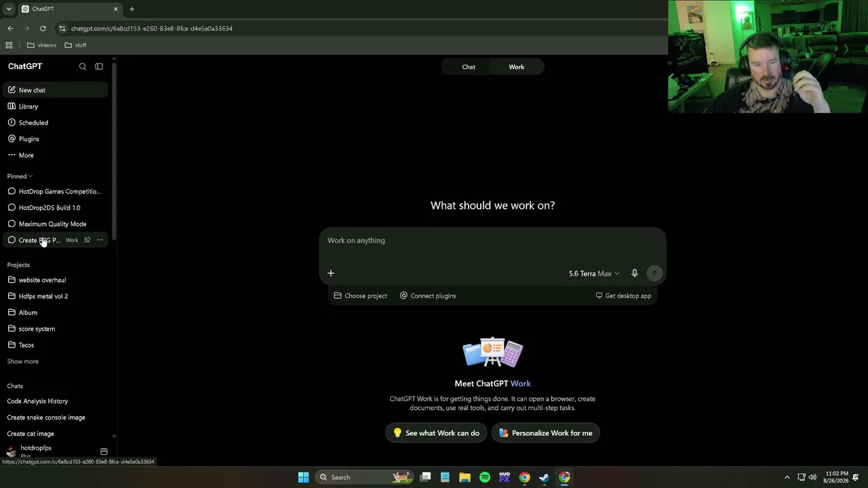Collapse the sidebar with the panel icon
The width and height of the screenshot is (868, 488).
point(99,66)
